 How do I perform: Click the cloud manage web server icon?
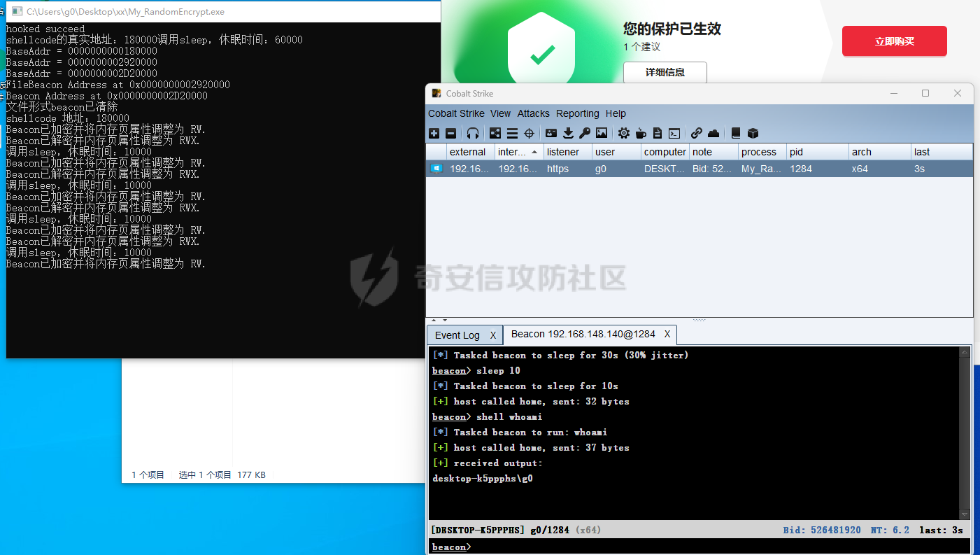click(x=713, y=133)
